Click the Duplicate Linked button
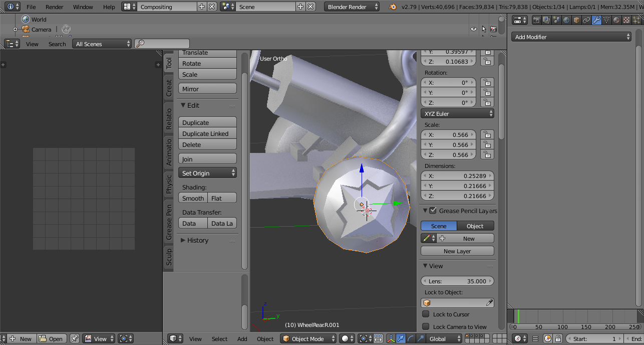This screenshot has height=345, width=644. [x=207, y=134]
